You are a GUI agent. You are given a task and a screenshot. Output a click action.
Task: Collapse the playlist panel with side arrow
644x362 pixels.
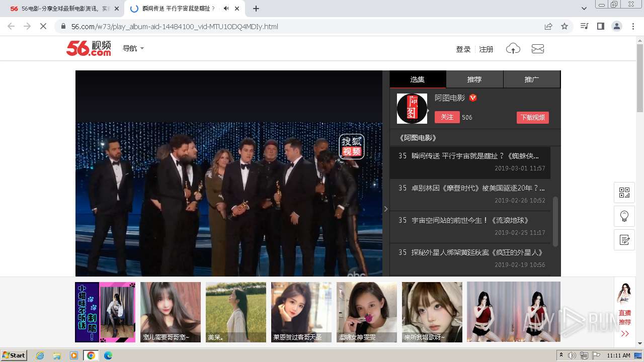386,209
